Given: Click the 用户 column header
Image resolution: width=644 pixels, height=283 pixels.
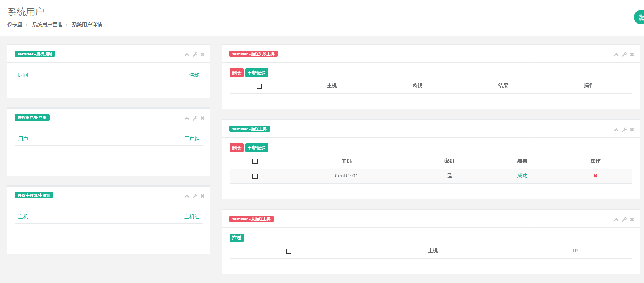Looking at the screenshot, I should point(23,139).
